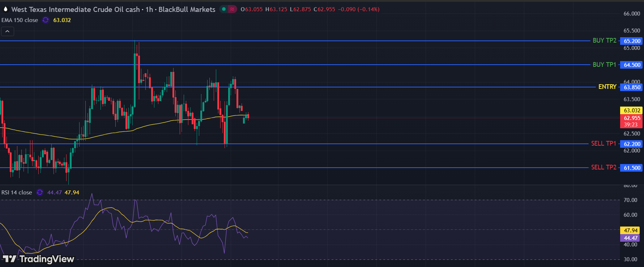Click the crude oil droplet symbol icon

[5, 9]
